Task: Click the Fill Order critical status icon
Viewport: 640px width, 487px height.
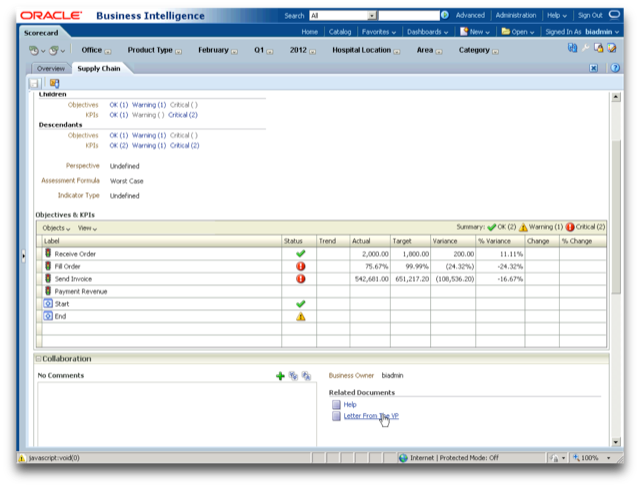Action: [300, 266]
